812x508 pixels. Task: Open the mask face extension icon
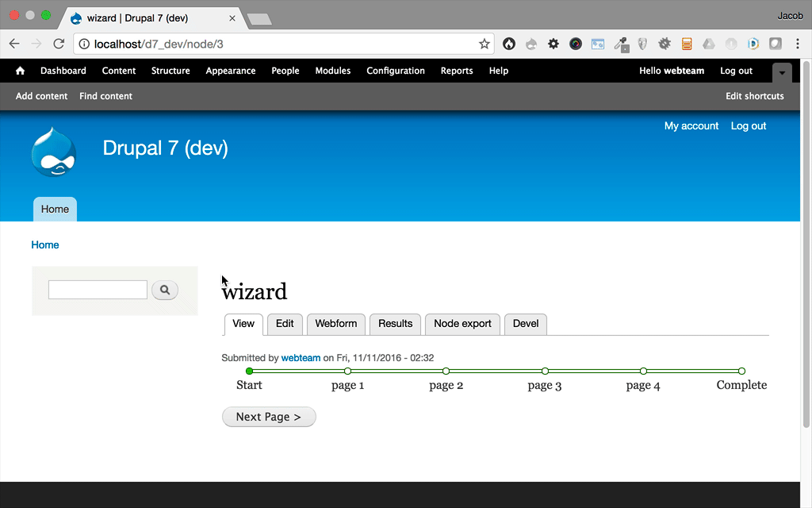pyautogui.click(x=642, y=44)
